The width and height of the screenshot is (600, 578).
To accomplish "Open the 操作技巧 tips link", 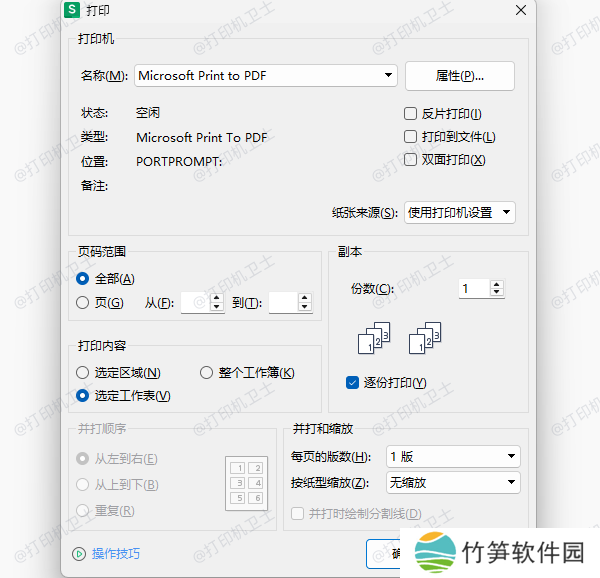I will (x=116, y=554).
